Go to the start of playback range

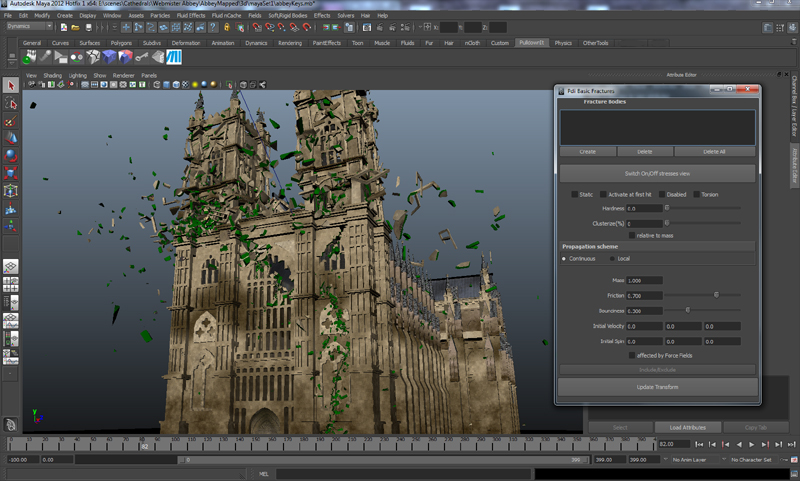pos(699,444)
